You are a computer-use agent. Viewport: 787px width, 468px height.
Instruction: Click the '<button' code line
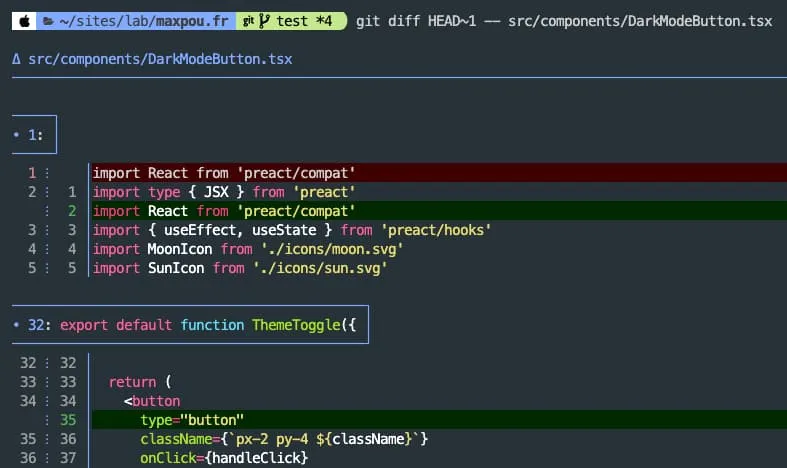click(x=152, y=401)
